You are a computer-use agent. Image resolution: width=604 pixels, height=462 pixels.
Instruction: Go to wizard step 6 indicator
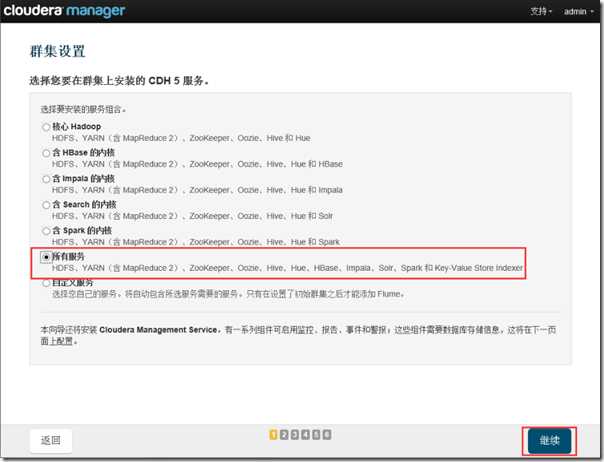click(x=327, y=435)
